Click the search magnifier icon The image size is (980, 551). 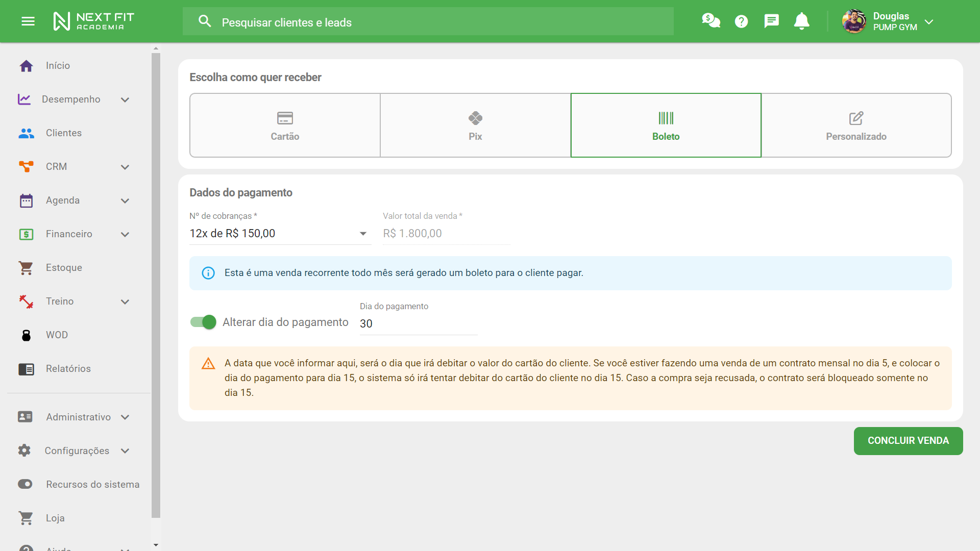point(205,21)
